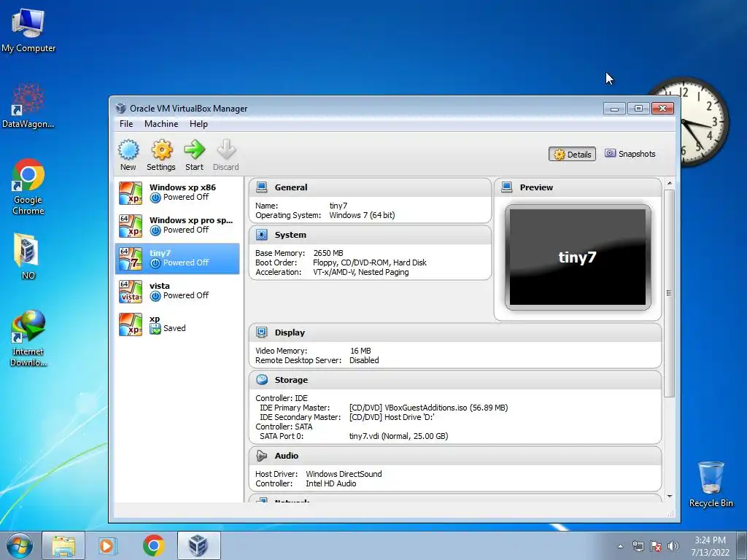Open Internet Download Manager desktop shortcut
747x560 pixels.
point(28,338)
